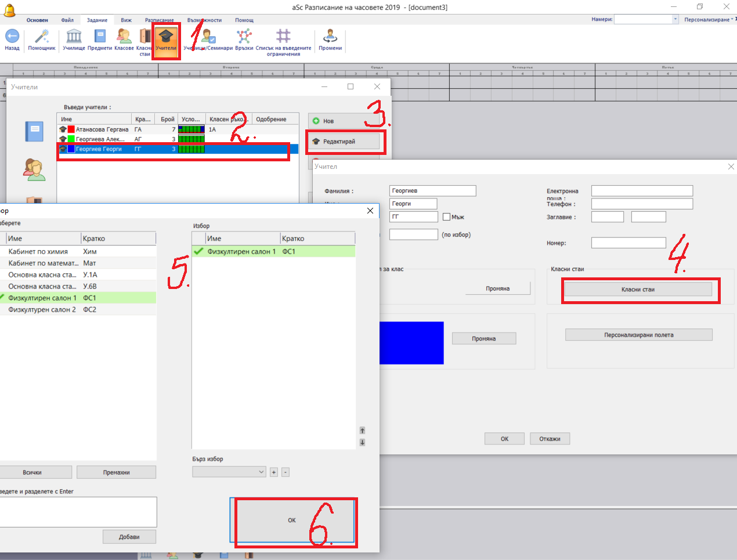Open the Помощ menu tab
The height and width of the screenshot is (560, 737).
point(244,20)
